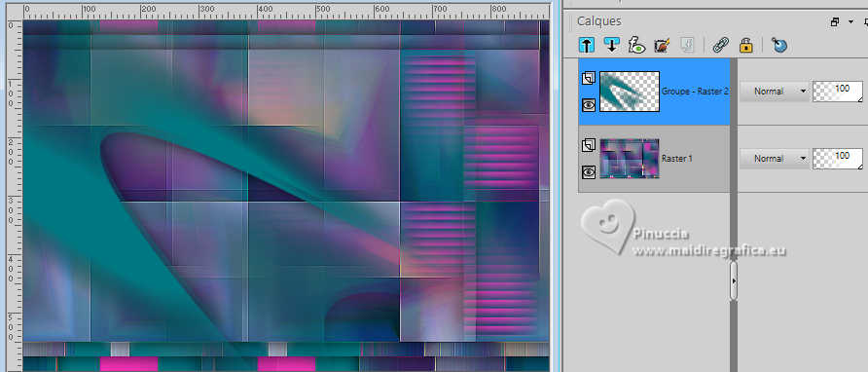Select the Groupe - Raster 2 layer name
Image resolution: width=868 pixels, height=372 pixels.
click(x=695, y=92)
